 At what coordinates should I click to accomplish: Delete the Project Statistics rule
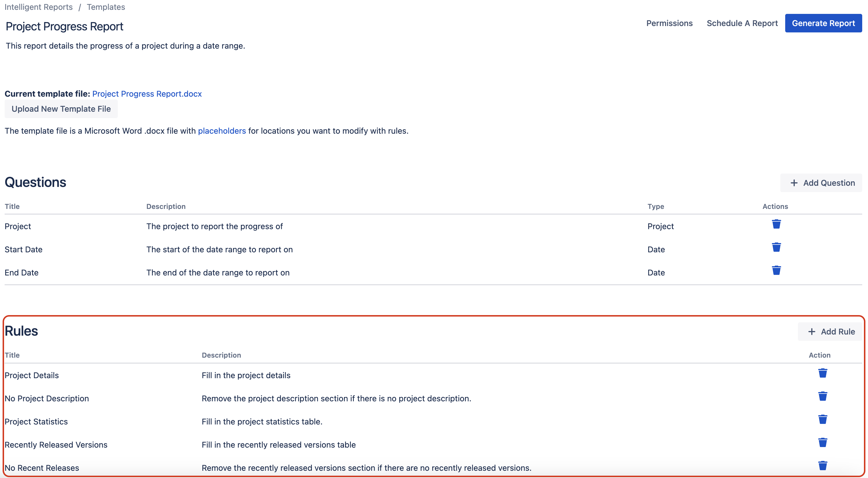(x=823, y=420)
